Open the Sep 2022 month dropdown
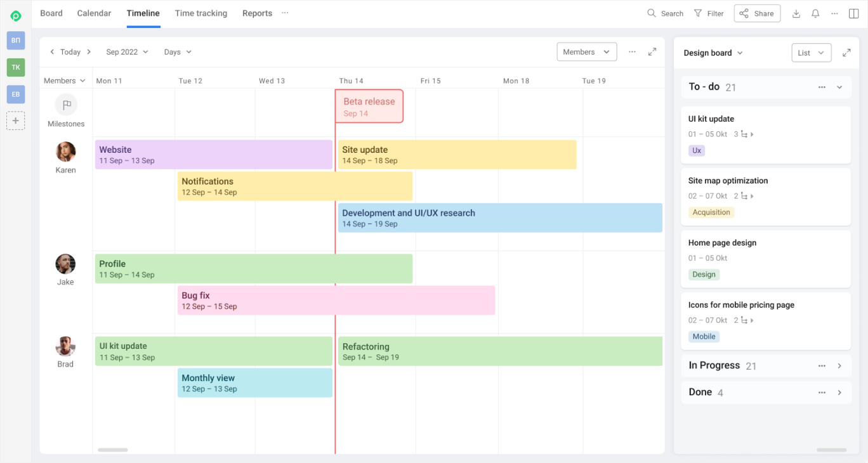This screenshot has width=868, height=463. coord(127,52)
